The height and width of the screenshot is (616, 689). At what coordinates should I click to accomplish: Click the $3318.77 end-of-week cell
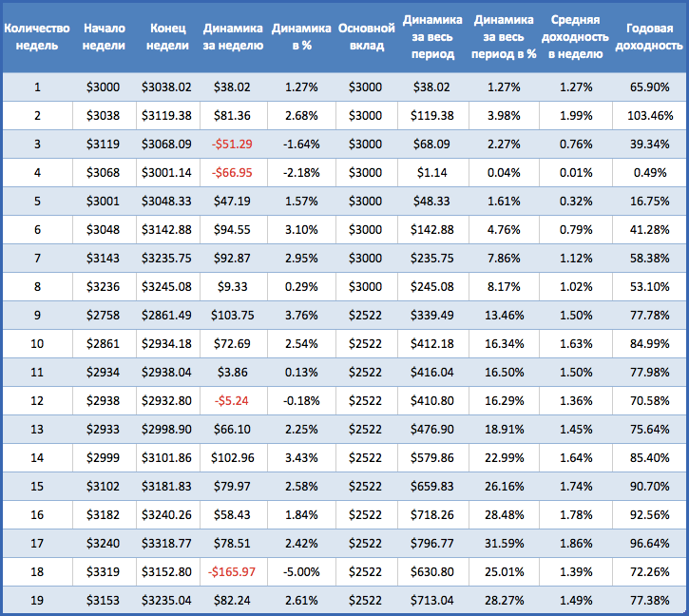(x=166, y=544)
